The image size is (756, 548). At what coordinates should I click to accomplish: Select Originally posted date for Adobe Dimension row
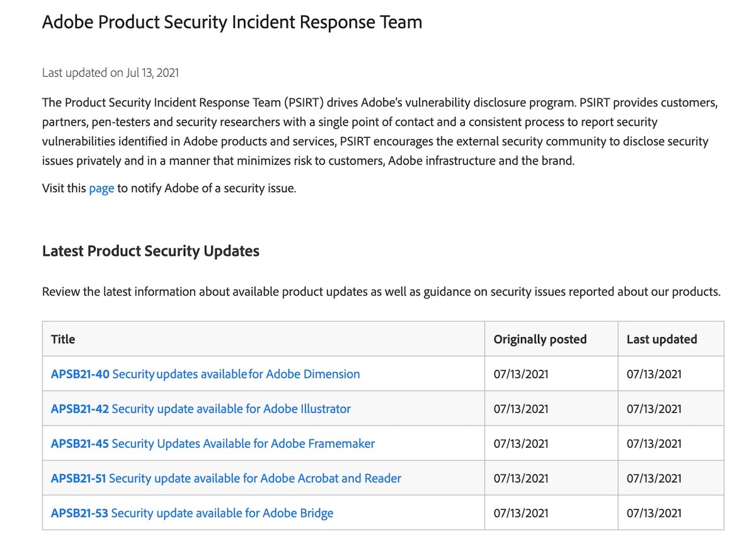pyautogui.click(x=521, y=374)
